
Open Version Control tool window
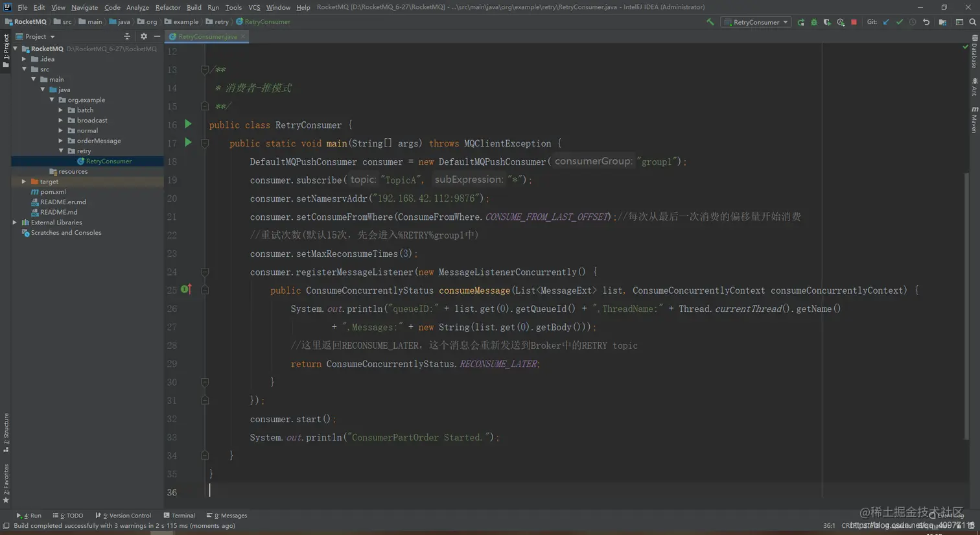pyautogui.click(x=123, y=516)
